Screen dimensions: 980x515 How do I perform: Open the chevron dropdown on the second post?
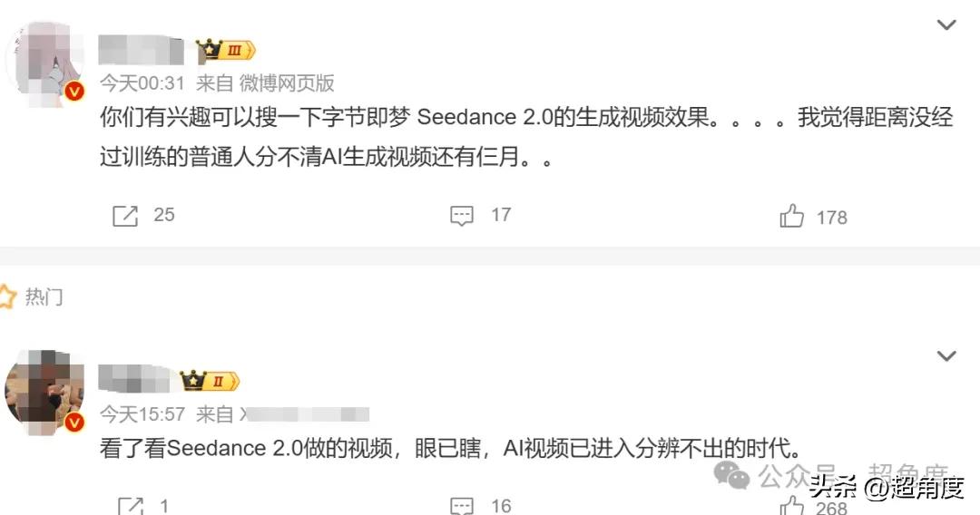[x=946, y=355]
